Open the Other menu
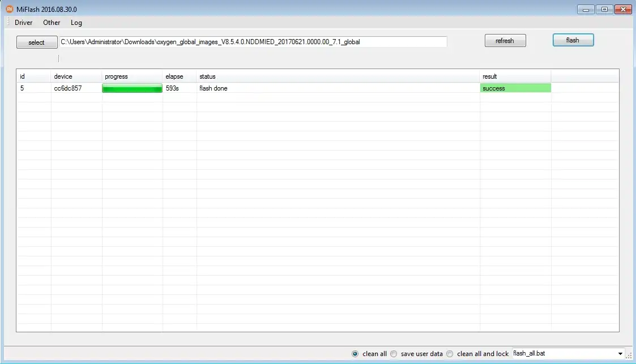The image size is (636, 364). click(x=52, y=23)
